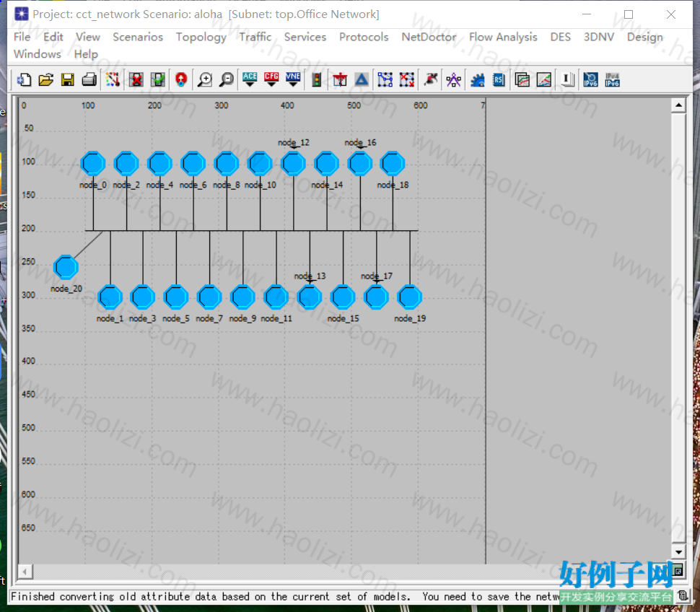Click the first IPv6 toolbar icon
The image size is (700, 612).
[x=590, y=80]
